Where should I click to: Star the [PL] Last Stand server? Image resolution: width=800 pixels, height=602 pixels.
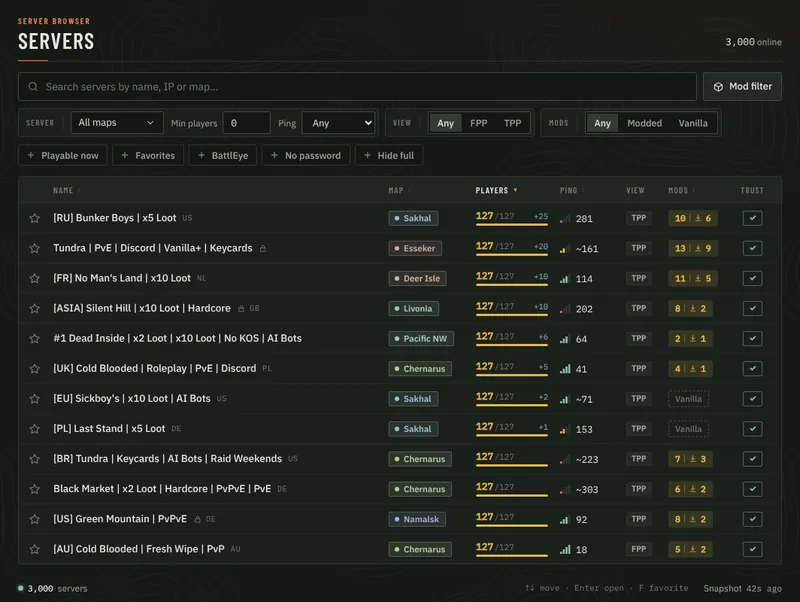(x=34, y=429)
